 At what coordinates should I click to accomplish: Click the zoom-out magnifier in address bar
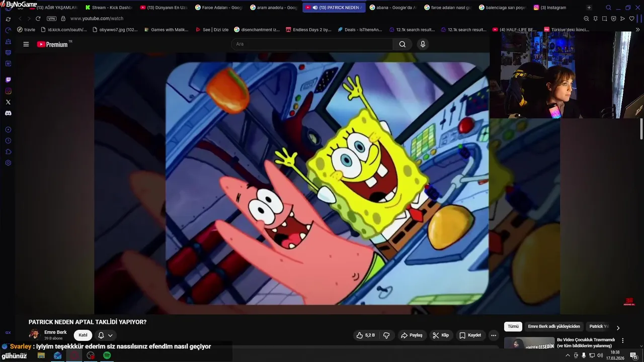click(x=586, y=19)
